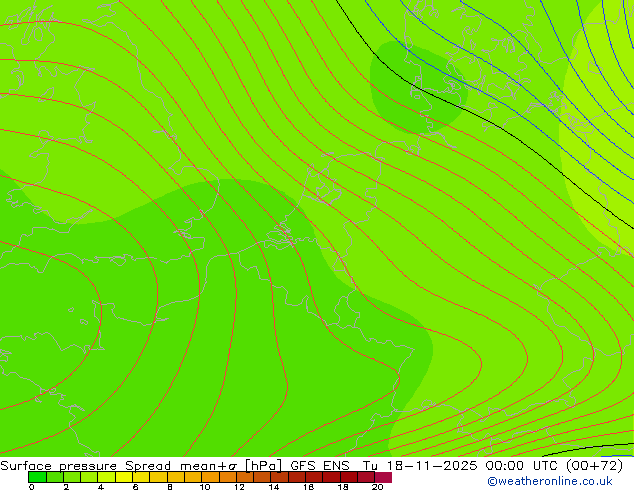Click the legend swatch for 0–1 hPa
Viewport: 634px width, 490px height.
point(37,477)
